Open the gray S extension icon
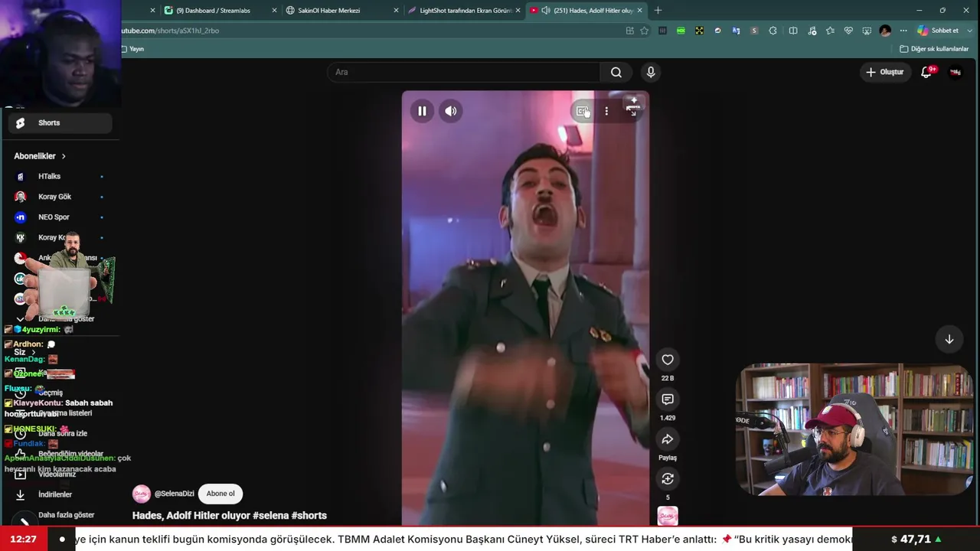The image size is (980, 551). [x=754, y=31]
